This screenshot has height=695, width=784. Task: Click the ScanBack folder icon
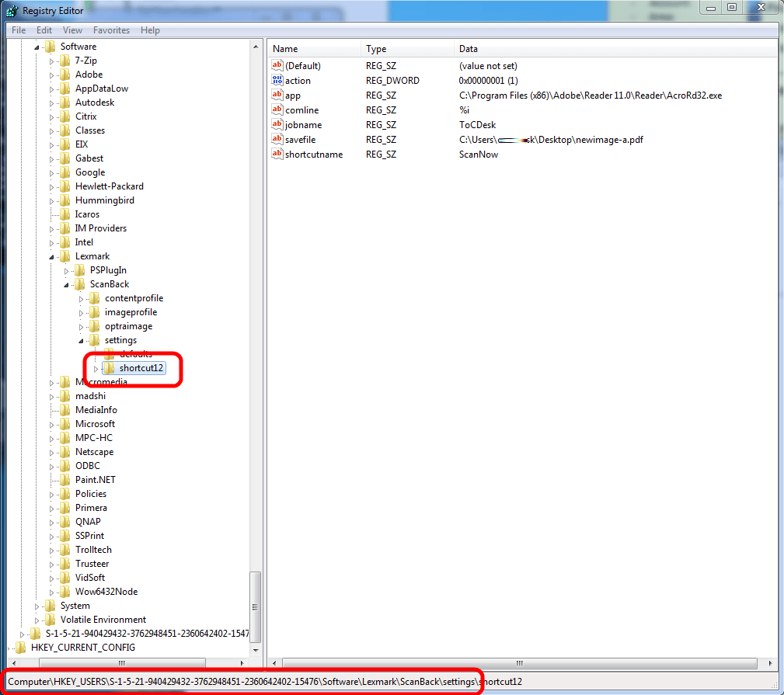coord(80,284)
